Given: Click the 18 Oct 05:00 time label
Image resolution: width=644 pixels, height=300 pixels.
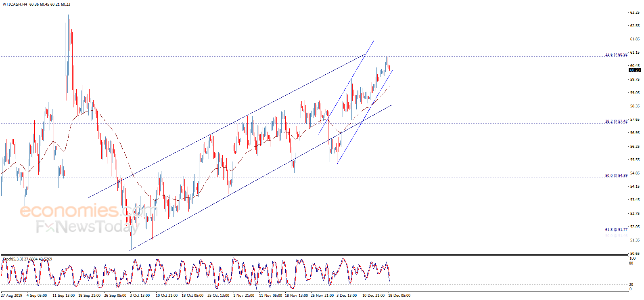Looking at the screenshot, I should 192,296.
